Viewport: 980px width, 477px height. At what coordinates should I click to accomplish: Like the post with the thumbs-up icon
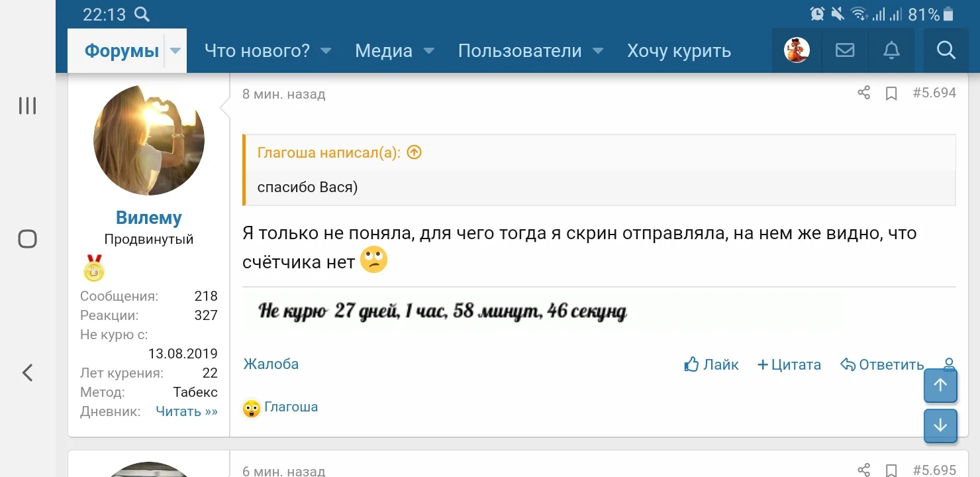point(690,364)
